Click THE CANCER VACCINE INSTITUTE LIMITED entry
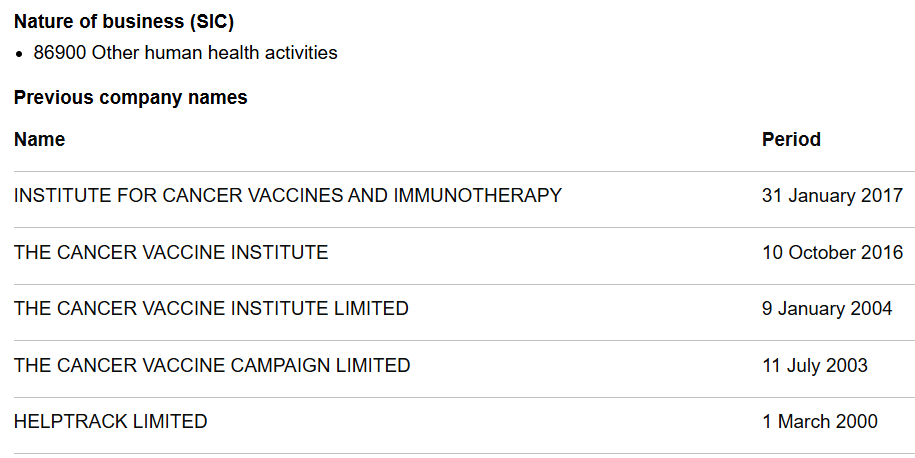 (x=211, y=309)
